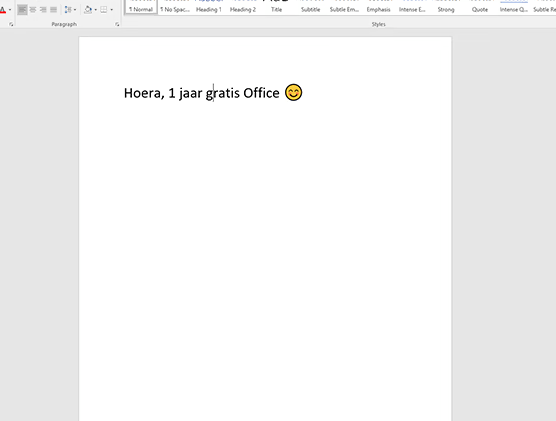Center the paragraph text
Screen dimensions: 556x421
33,10
